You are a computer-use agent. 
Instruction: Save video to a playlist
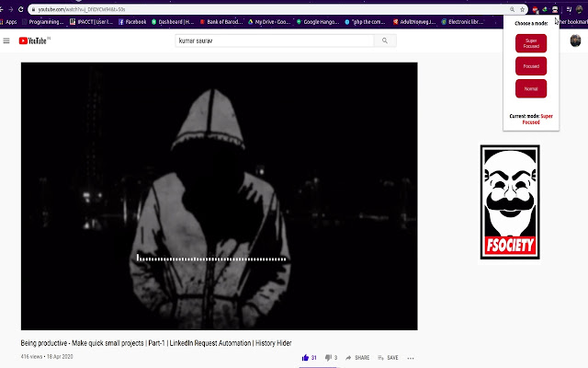tap(388, 358)
